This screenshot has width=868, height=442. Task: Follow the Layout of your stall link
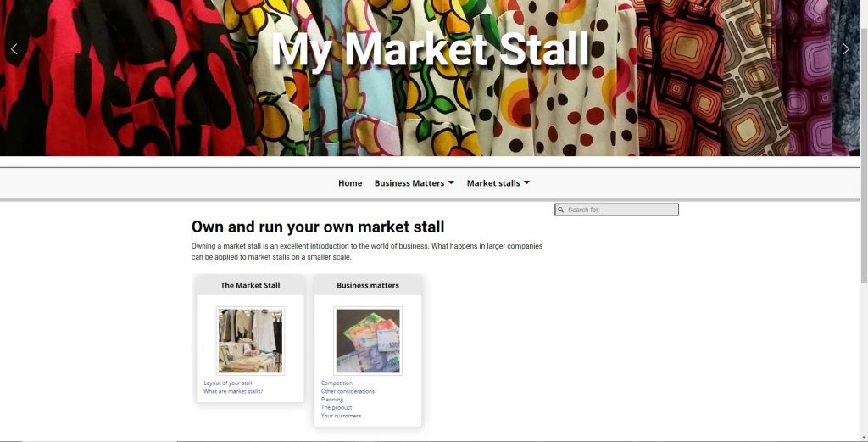227,383
